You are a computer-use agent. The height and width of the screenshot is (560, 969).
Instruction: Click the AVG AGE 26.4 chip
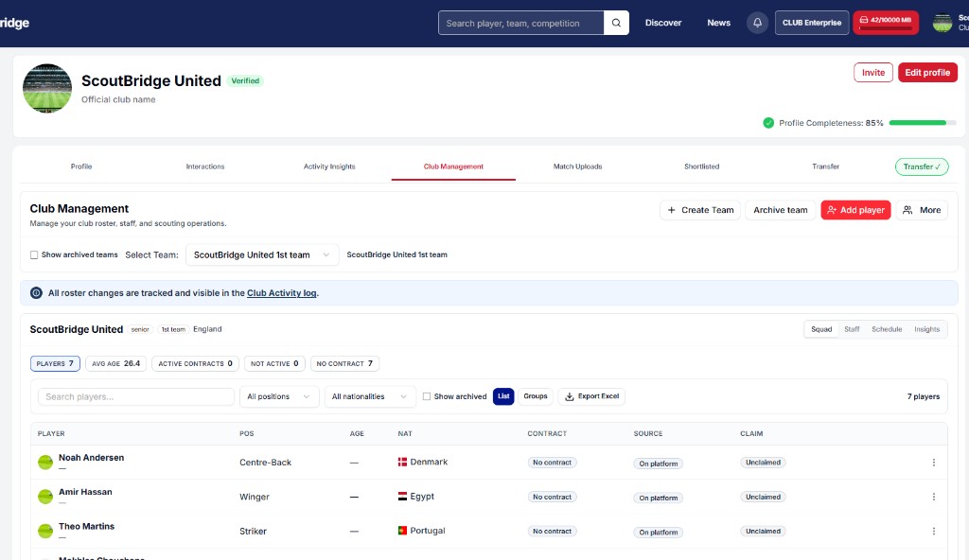(115, 363)
